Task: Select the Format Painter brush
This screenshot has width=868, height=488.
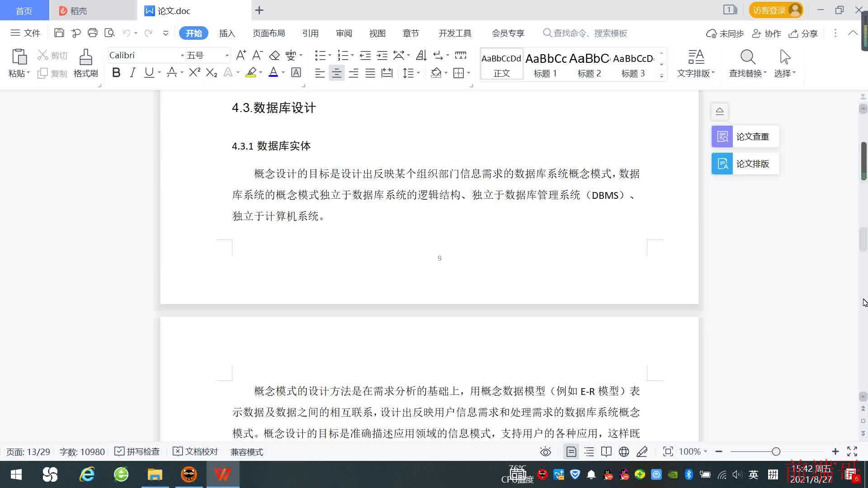Action: pos(85,57)
